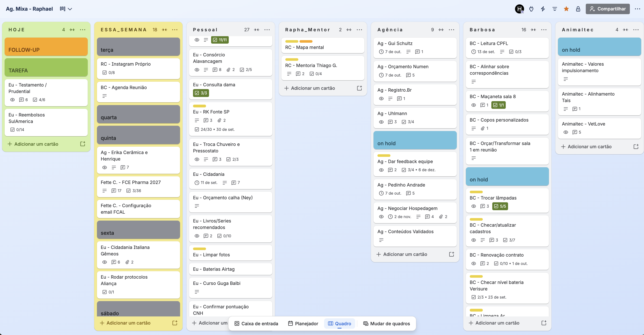
Task: Click the Compartilhar button
Action: 608,9
